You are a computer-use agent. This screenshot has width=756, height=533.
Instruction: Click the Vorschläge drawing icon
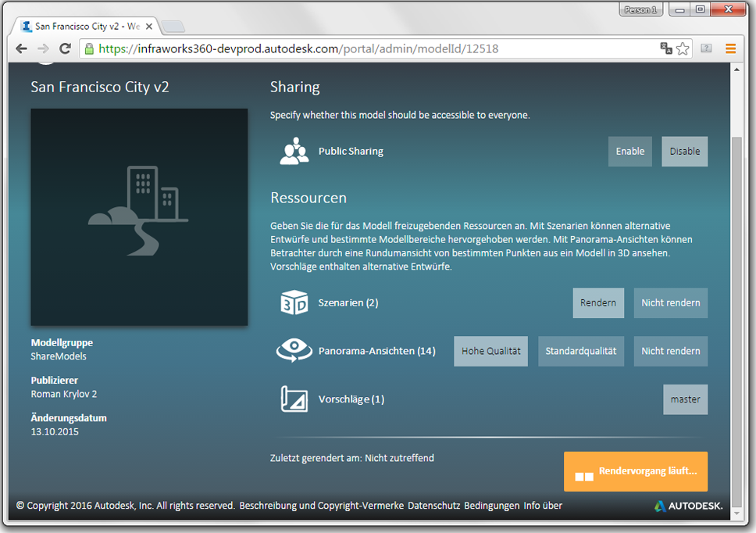click(294, 399)
